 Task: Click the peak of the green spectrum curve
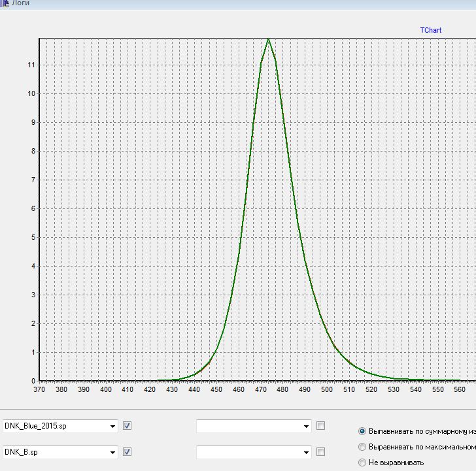(x=268, y=39)
